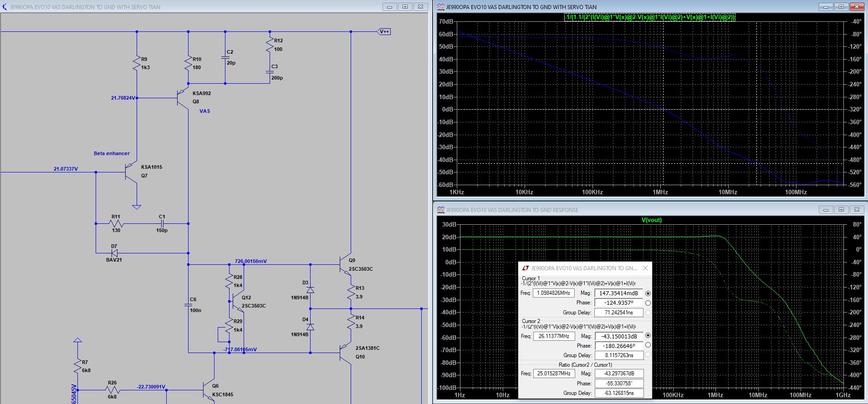Click the Cursor 2 Group Delay field 8.1157263ns
868x404 pixels.
click(618, 355)
